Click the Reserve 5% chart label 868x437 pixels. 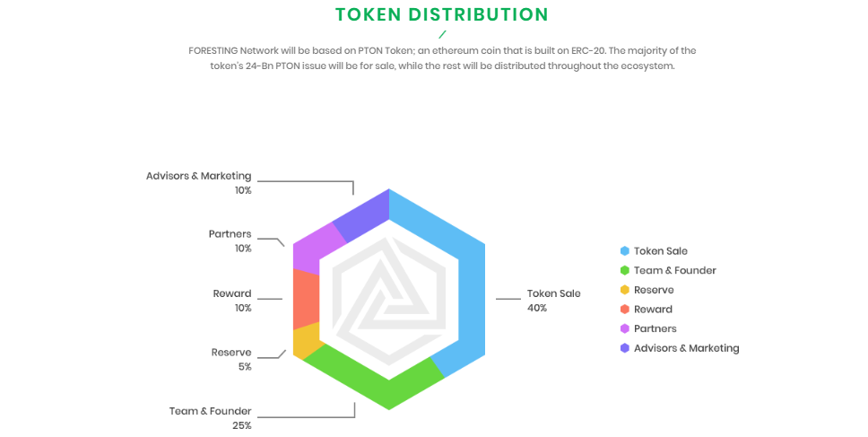click(231, 359)
